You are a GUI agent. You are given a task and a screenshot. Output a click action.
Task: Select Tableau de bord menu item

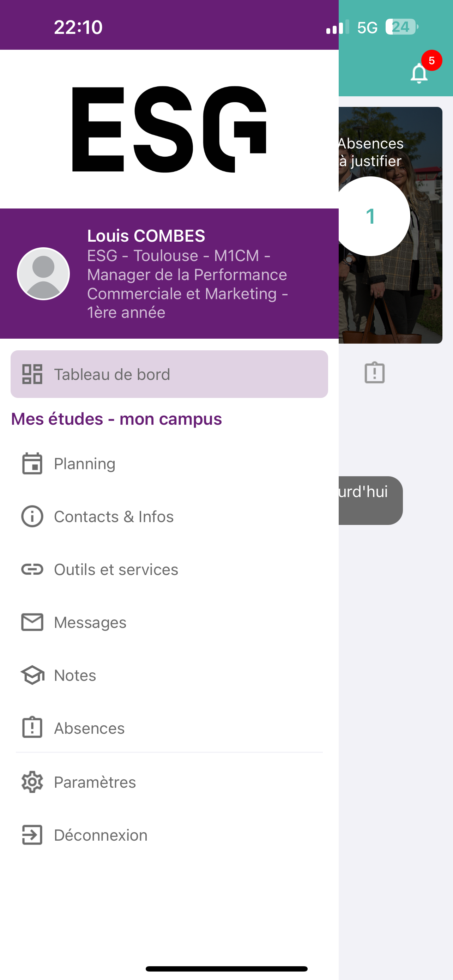click(x=112, y=374)
